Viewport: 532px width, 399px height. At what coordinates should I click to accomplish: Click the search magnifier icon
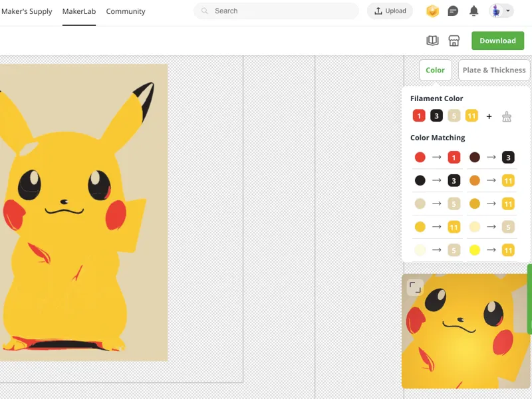[205, 11]
